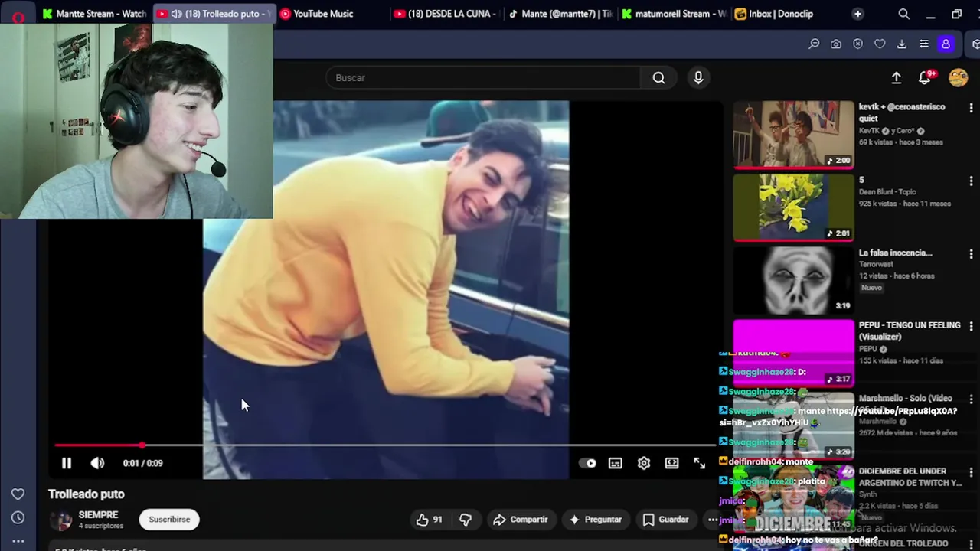Open YouTube account avatar menu
The image size is (980, 551).
pyautogui.click(x=958, y=78)
